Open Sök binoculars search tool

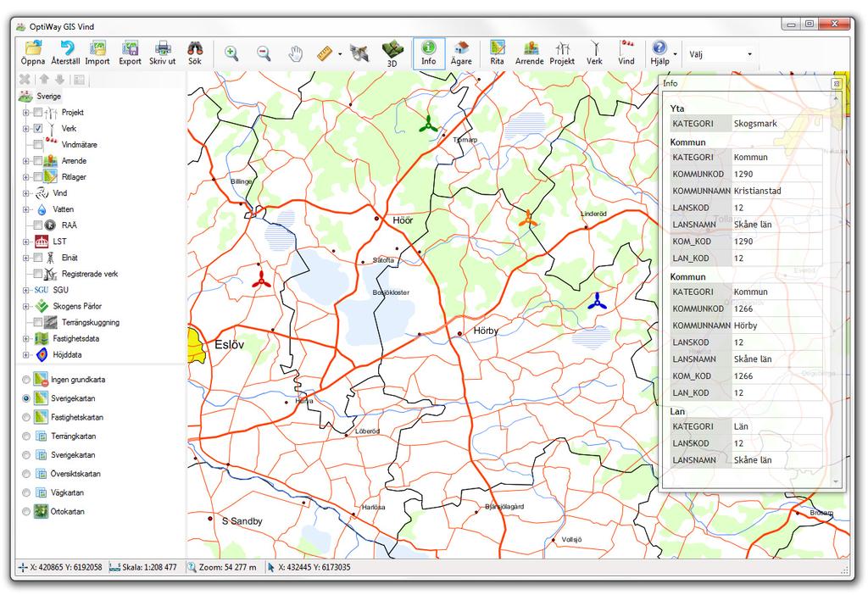[x=195, y=48]
